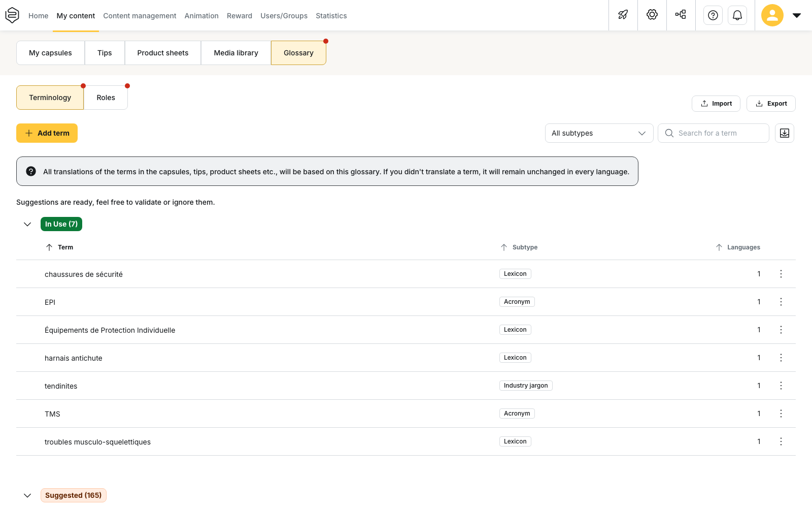Switch to the Media library tab

click(236, 53)
